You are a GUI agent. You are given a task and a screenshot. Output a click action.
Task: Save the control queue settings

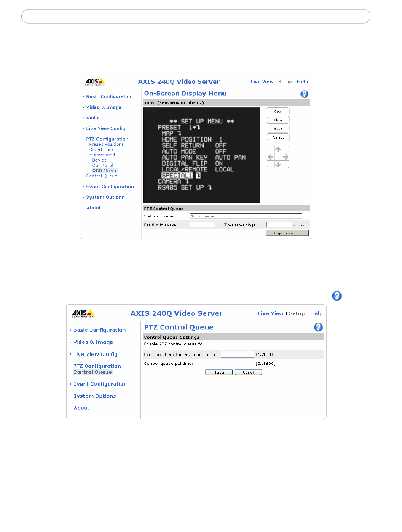click(219, 372)
